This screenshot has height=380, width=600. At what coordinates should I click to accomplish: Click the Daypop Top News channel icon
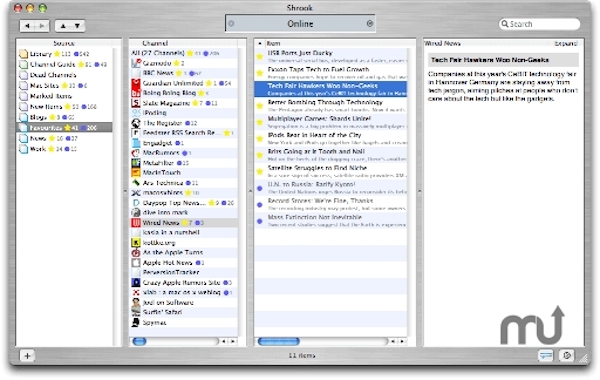[136, 202]
